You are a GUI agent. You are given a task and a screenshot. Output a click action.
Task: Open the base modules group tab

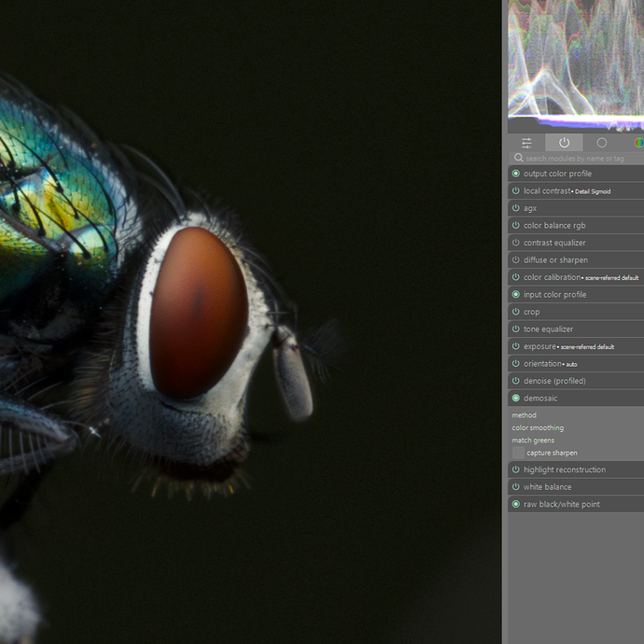(602, 143)
